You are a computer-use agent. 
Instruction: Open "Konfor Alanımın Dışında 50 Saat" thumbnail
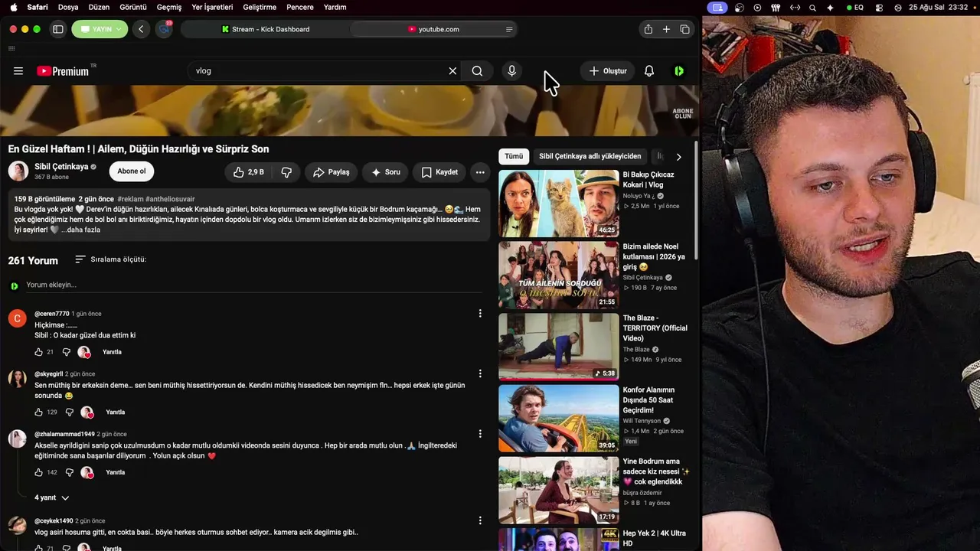coord(559,419)
